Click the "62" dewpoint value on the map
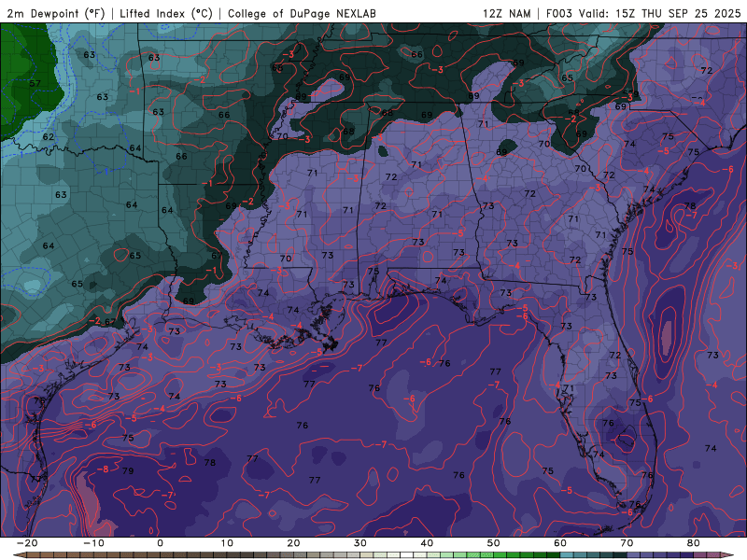Viewport: 747px width, 560px height. coord(49,137)
